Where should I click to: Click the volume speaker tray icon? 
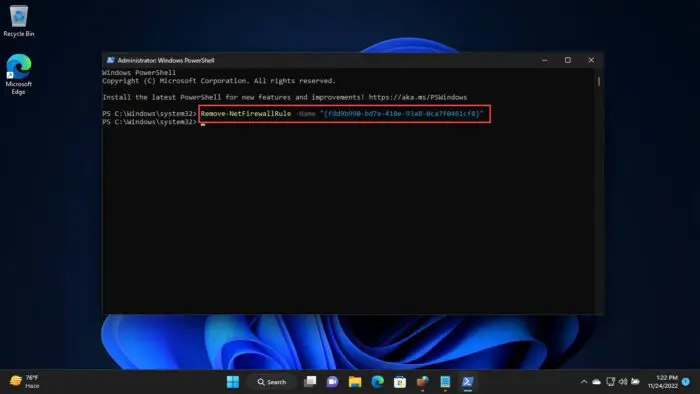click(x=623, y=382)
